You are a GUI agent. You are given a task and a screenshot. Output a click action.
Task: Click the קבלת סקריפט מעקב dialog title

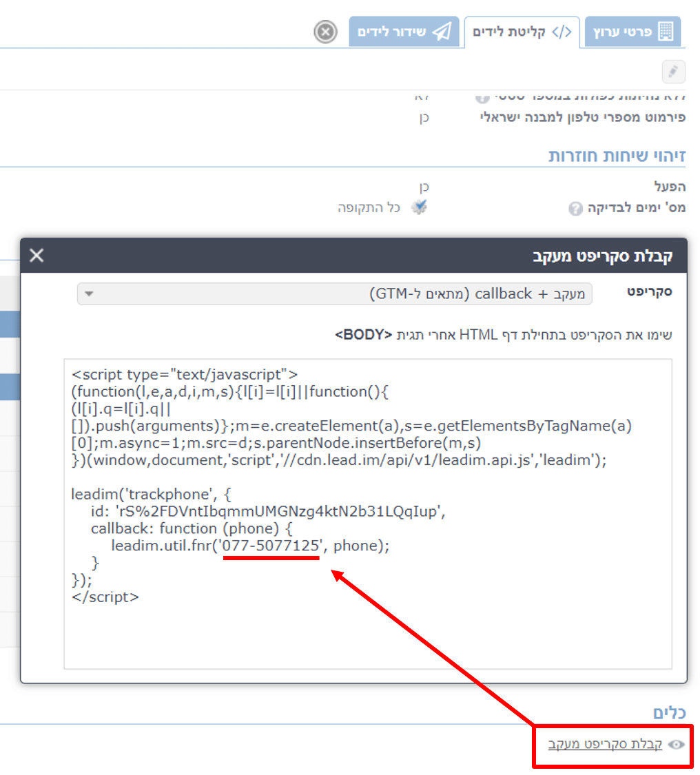tap(602, 256)
